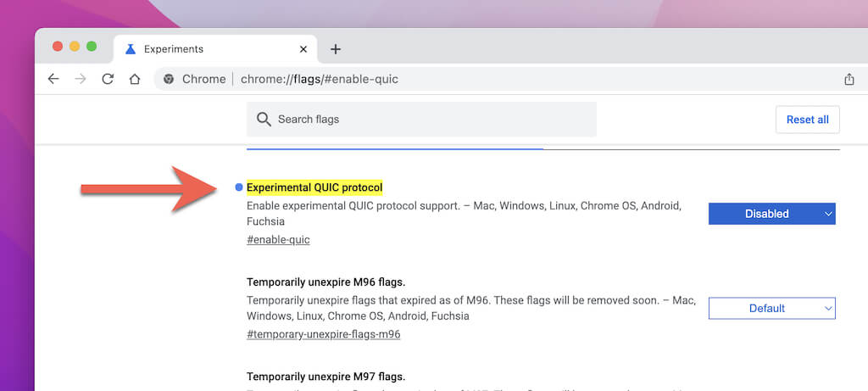Image resolution: width=868 pixels, height=391 pixels.
Task: Go to the home page
Action: point(134,79)
